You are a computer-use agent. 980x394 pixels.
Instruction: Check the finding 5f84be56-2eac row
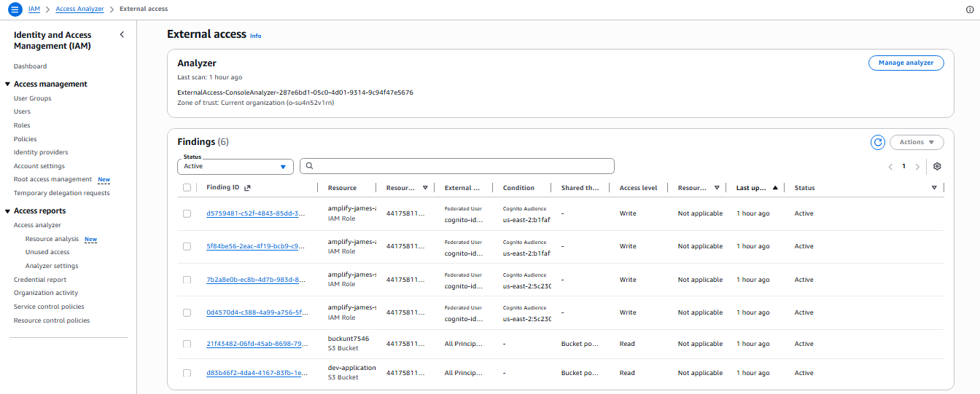point(187,246)
